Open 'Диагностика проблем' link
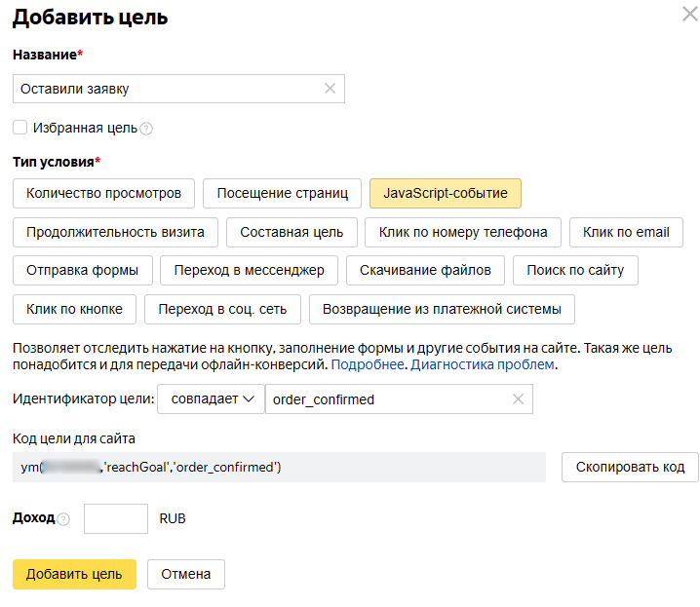 tap(483, 364)
